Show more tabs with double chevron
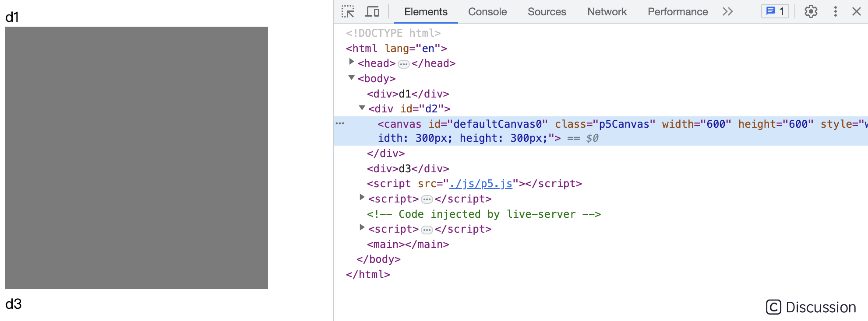 click(x=728, y=12)
